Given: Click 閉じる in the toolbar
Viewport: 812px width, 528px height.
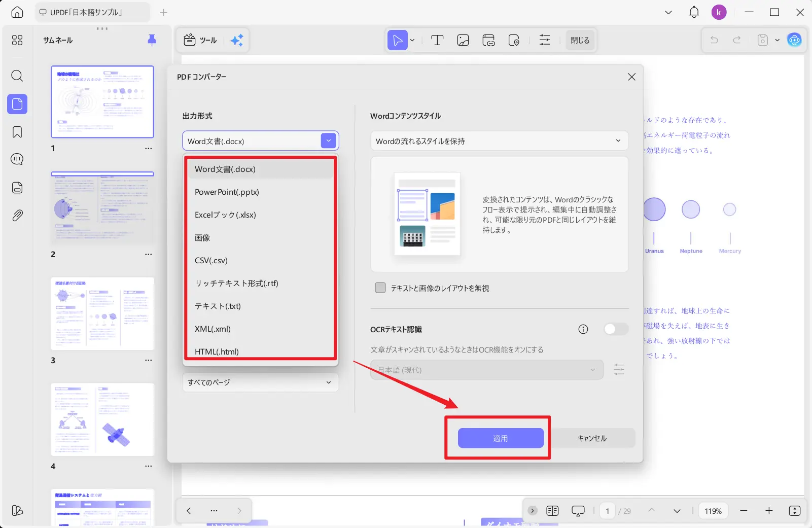Looking at the screenshot, I should tap(580, 40).
